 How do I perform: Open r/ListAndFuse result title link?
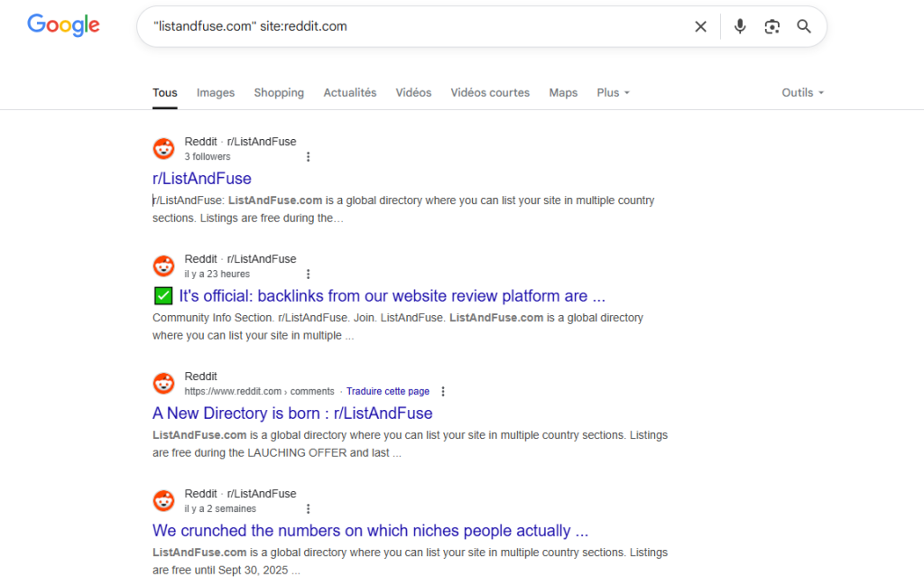click(202, 179)
